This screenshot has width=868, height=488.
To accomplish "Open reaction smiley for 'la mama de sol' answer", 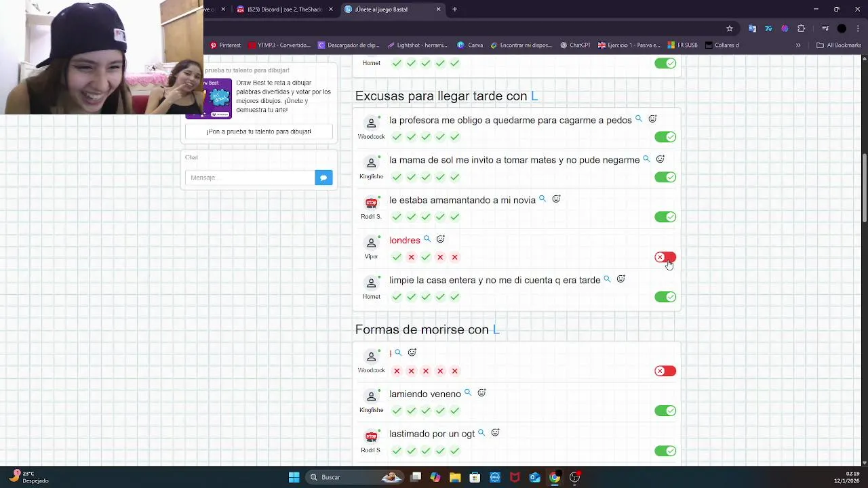I will pyautogui.click(x=660, y=159).
